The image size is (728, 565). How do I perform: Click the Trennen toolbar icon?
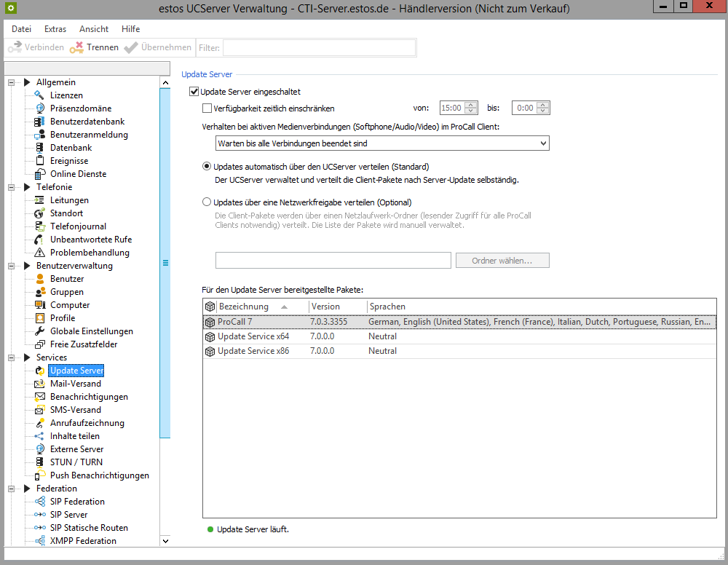point(76,47)
